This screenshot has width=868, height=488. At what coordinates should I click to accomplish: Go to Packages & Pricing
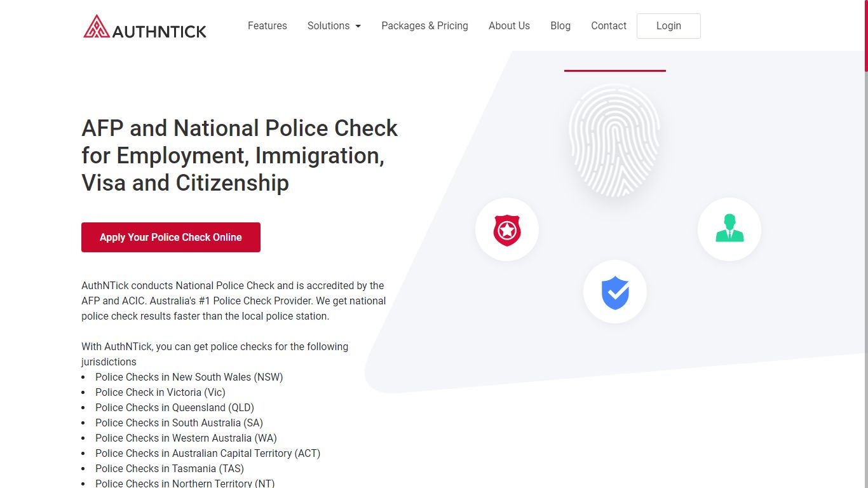coord(424,26)
